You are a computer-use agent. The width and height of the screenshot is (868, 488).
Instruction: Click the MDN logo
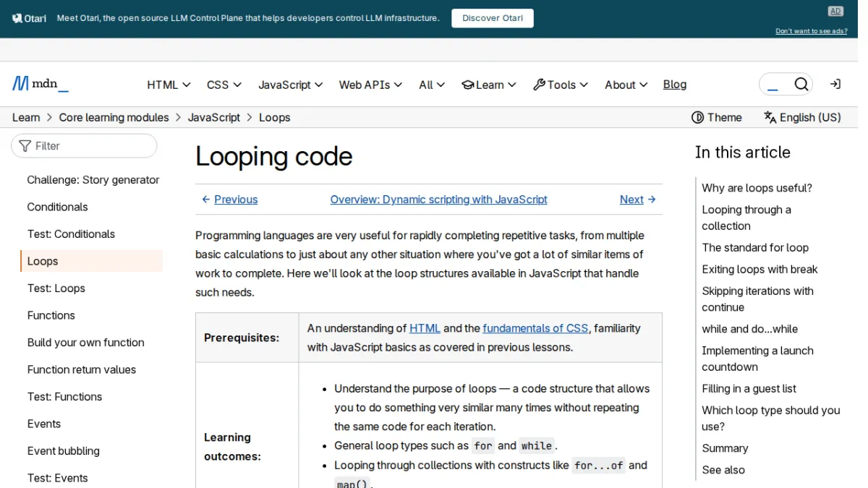tap(41, 84)
